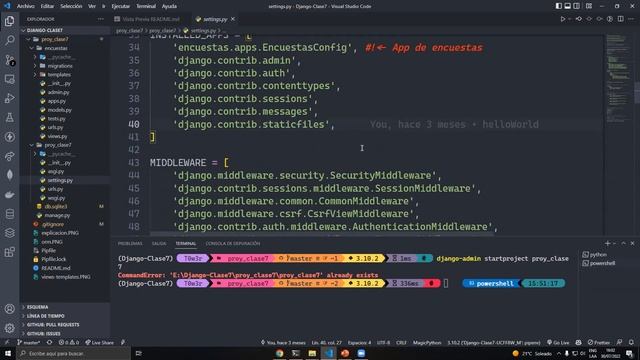640x360 pixels.
Task: Collapse the encuestas folder
Action: 65,48
